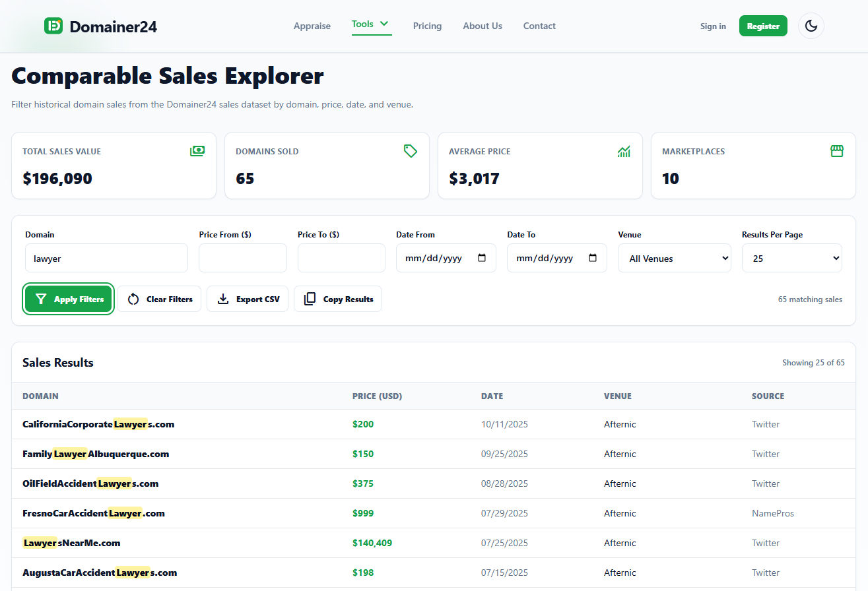Click the $140,409 price cell

pyautogui.click(x=372, y=543)
